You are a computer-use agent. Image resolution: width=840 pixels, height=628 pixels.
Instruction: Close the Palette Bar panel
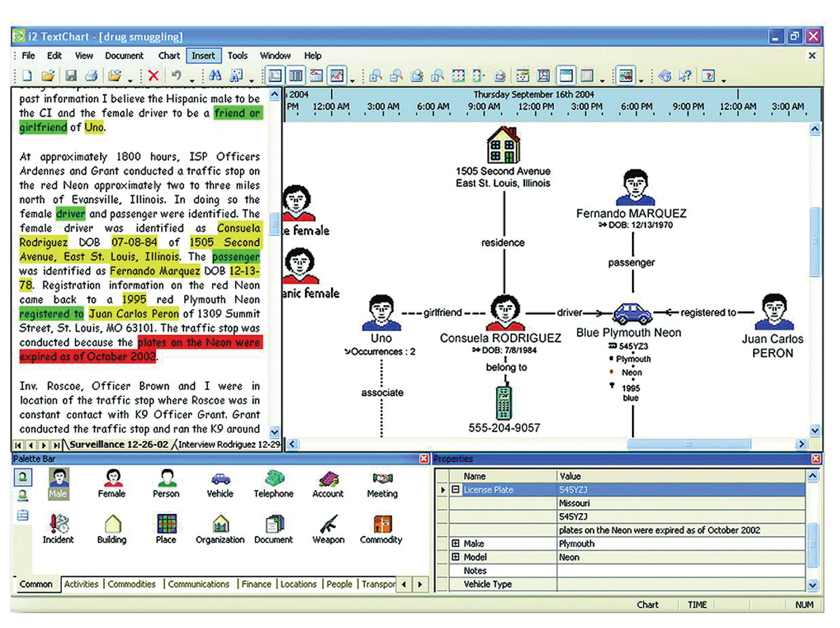(x=423, y=459)
